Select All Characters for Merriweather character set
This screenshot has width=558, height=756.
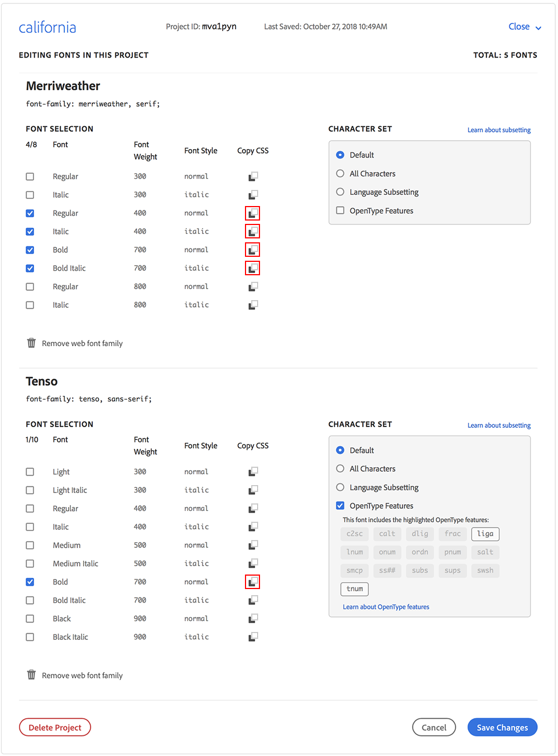[340, 174]
